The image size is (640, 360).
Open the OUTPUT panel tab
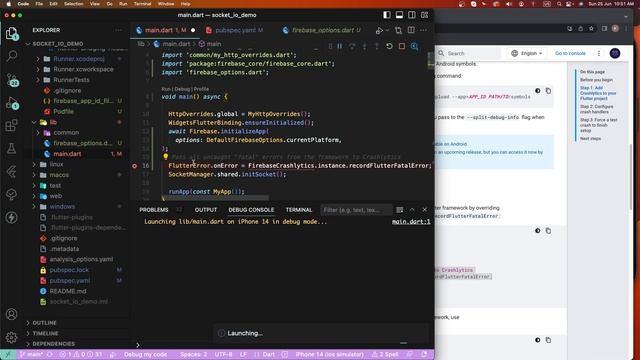point(206,210)
